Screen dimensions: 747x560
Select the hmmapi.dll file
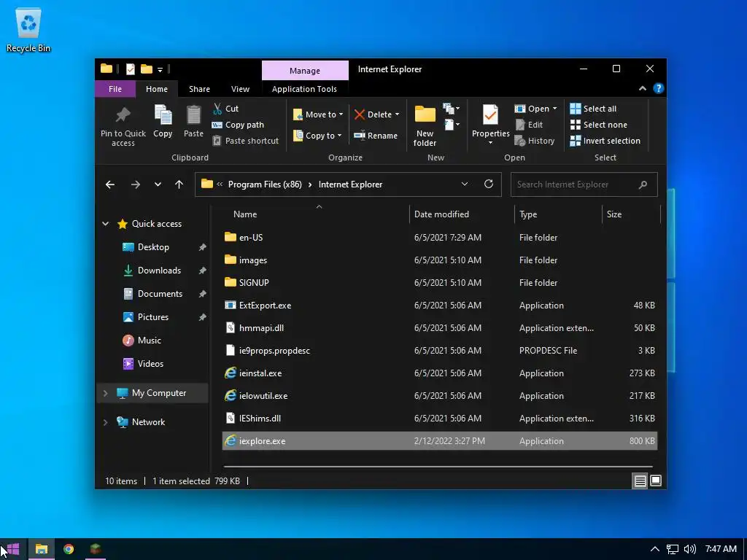[x=440, y=327]
